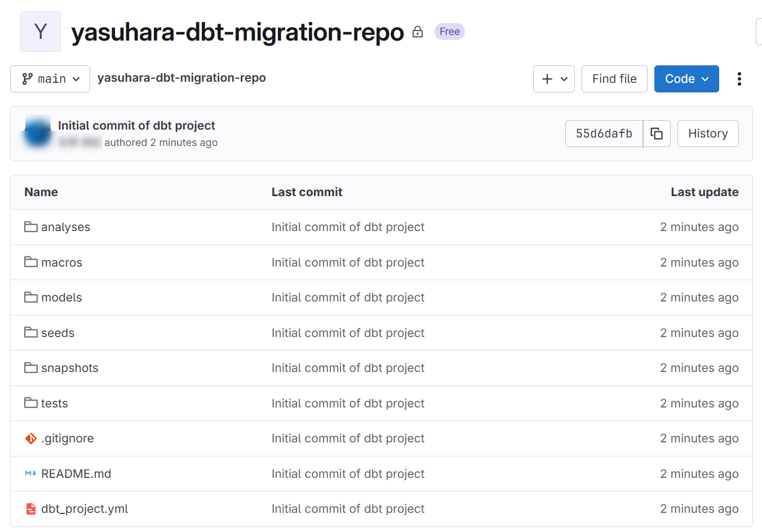The width and height of the screenshot is (762, 532).
Task: Expand the plus add-file dropdown
Action: 553,79
